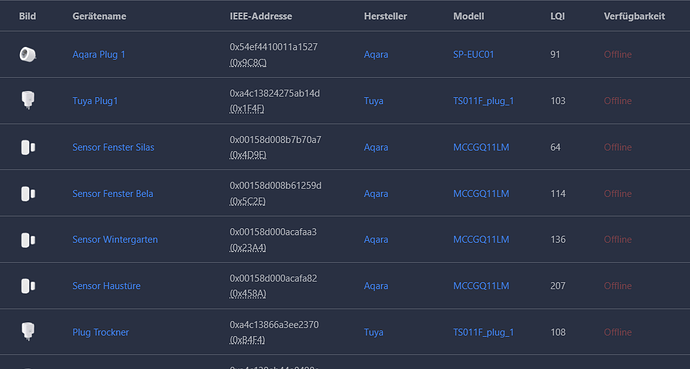This screenshot has width=690, height=369.
Task: Open TS011F_plug_1 model link for Plug Trockner
Action: point(483,332)
